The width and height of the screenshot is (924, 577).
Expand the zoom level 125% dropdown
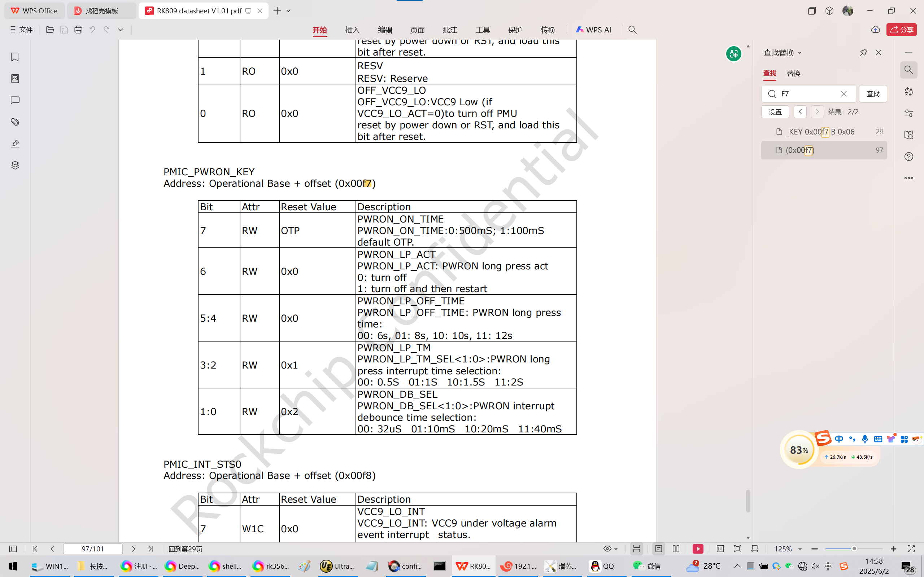click(800, 549)
